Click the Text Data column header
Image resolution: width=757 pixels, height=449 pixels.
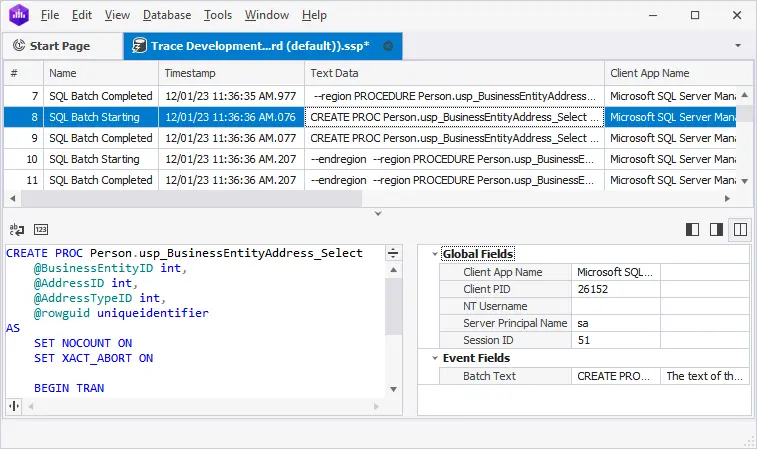point(453,73)
